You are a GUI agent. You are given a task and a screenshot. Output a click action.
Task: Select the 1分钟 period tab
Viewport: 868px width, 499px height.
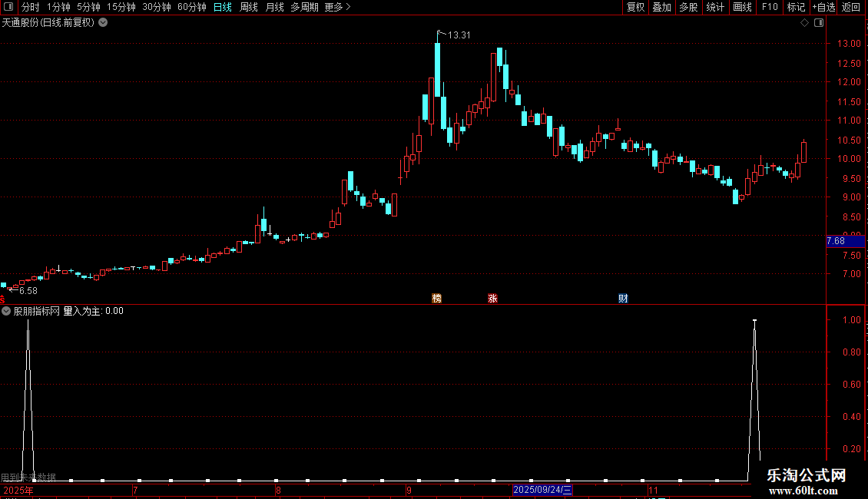tap(58, 7)
